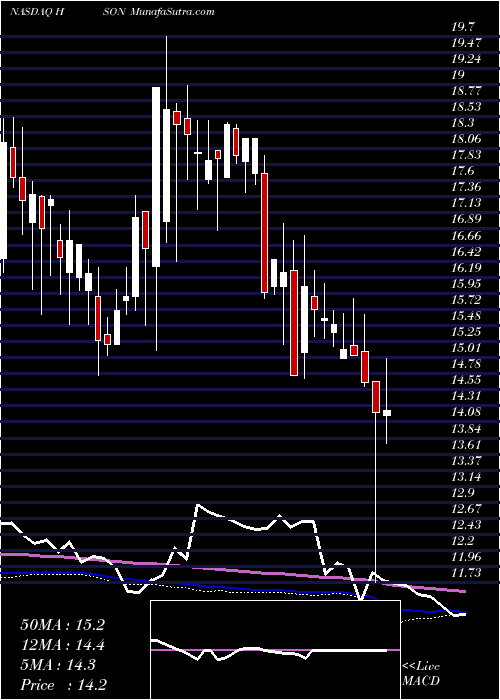Click inside the MACD inset chart
The width and height of the screenshot is (500, 700).
275,650
